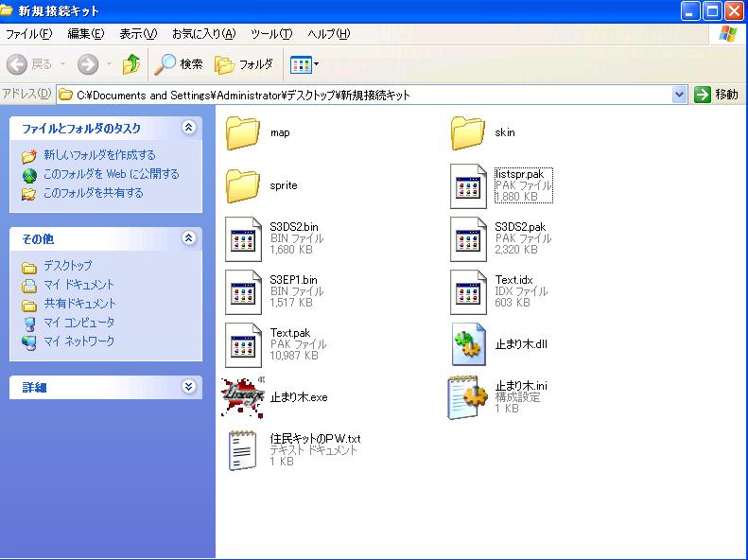Image resolution: width=748 pixels, height=560 pixels.
Task: Go to マイ コンピュータ in side panel
Action: coord(78,323)
